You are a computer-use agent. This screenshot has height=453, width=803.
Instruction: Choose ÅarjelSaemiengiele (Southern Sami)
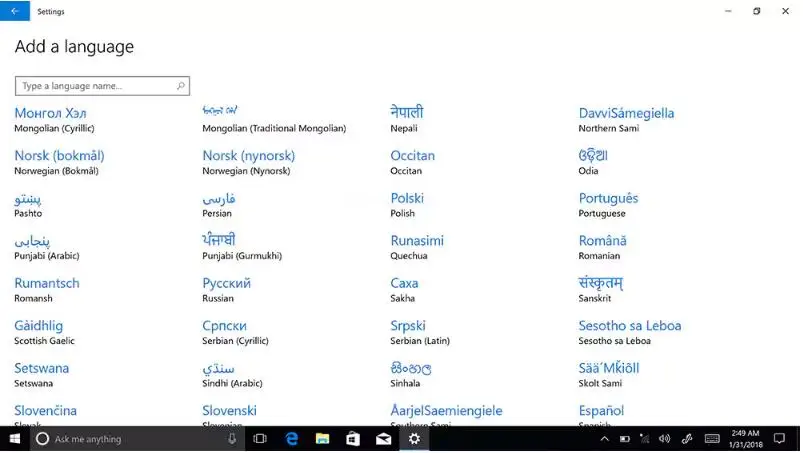click(x=447, y=415)
